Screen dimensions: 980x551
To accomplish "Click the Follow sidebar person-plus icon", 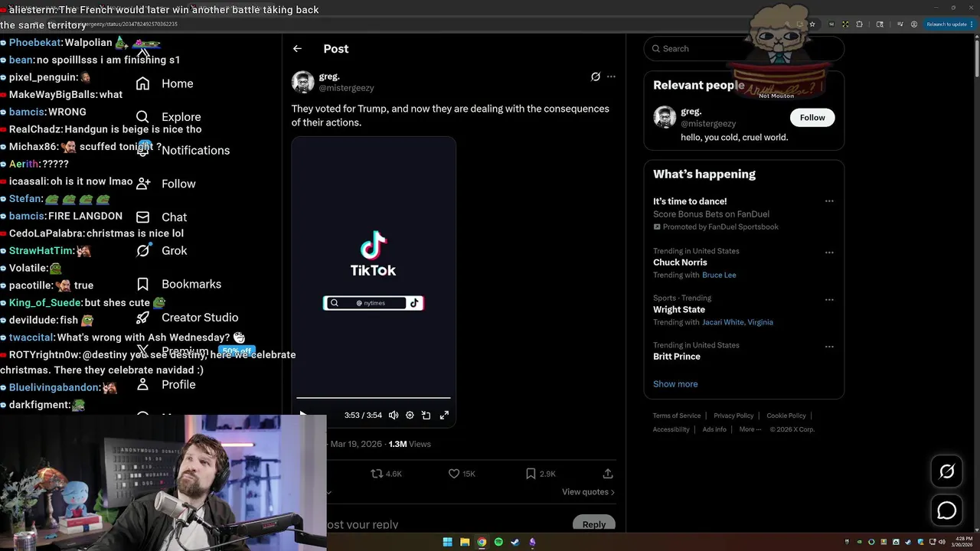I will [142, 184].
